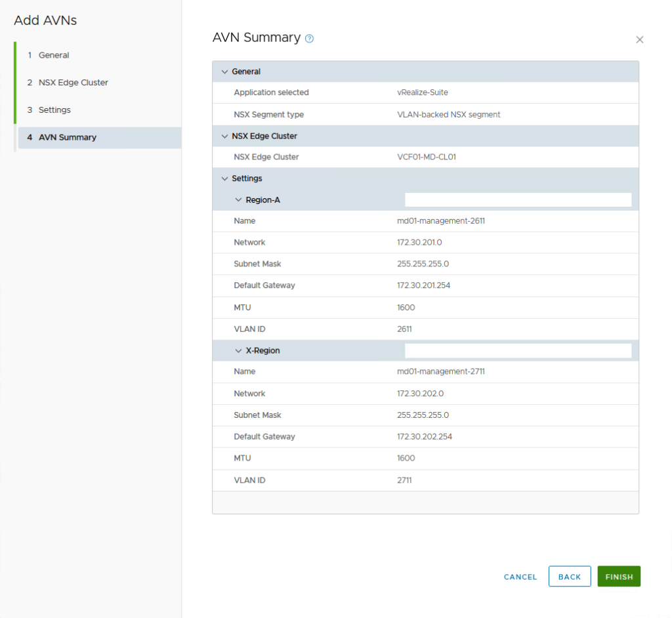Select the 172.30.202.254 default gateway value

click(424, 437)
